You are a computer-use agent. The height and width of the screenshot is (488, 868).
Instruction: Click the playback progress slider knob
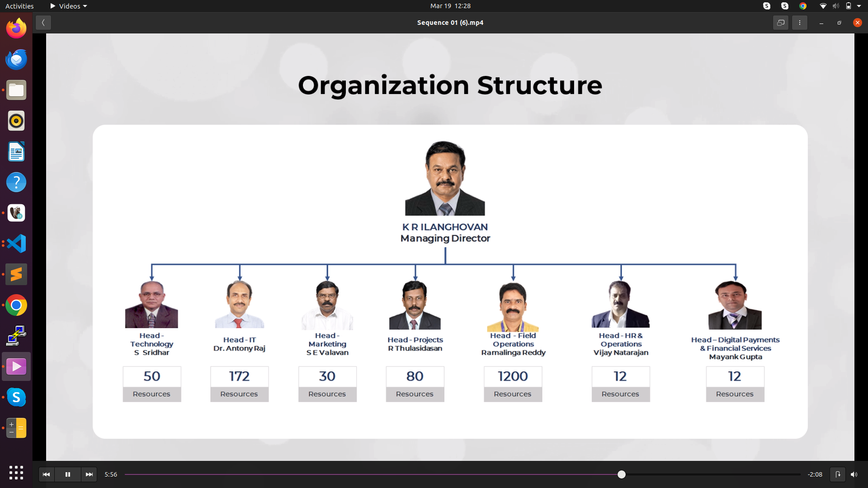tap(622, 474)
